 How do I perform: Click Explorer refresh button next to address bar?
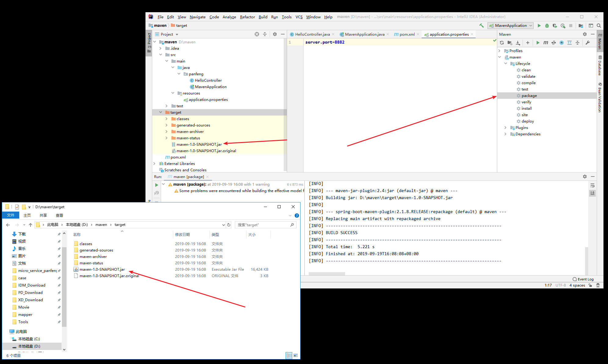pos(229,225)
